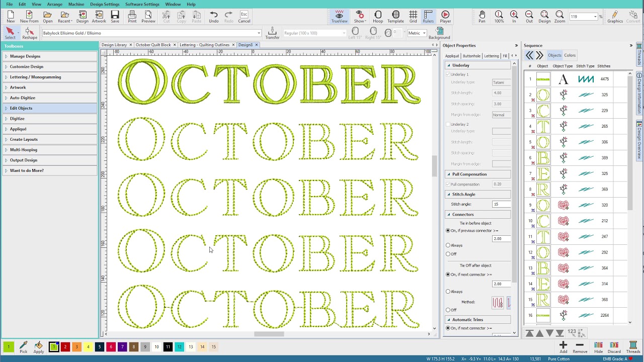The width and height of the screenshot is (644, 362).
Task: Expand the Digitize toolbox
Action: pyautogui.click(x=49, y=119)
